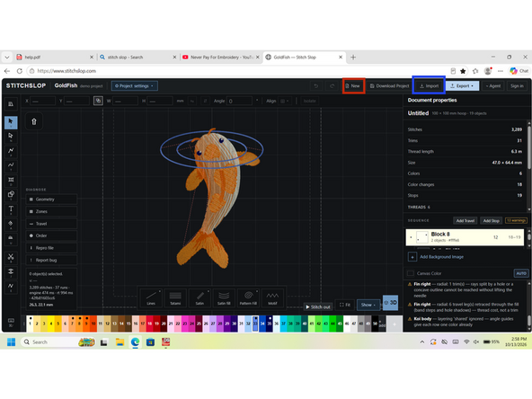Select color swatch 10 in palette

pos(93,324)
